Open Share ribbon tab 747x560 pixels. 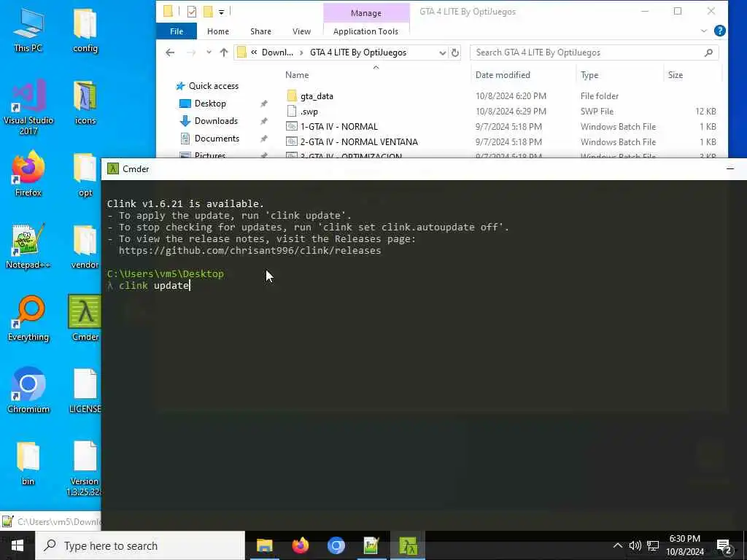click(260, 31)
